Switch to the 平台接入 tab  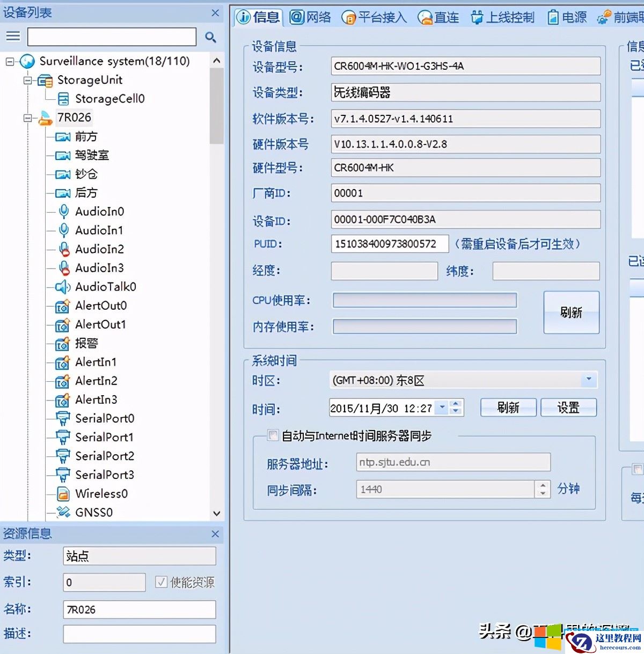374,18
